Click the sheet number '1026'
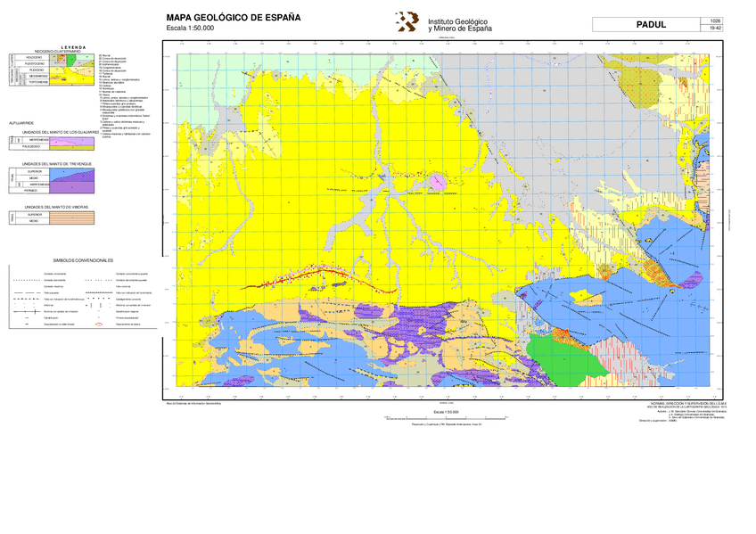 pyautogui.click(x=716, y=21)
